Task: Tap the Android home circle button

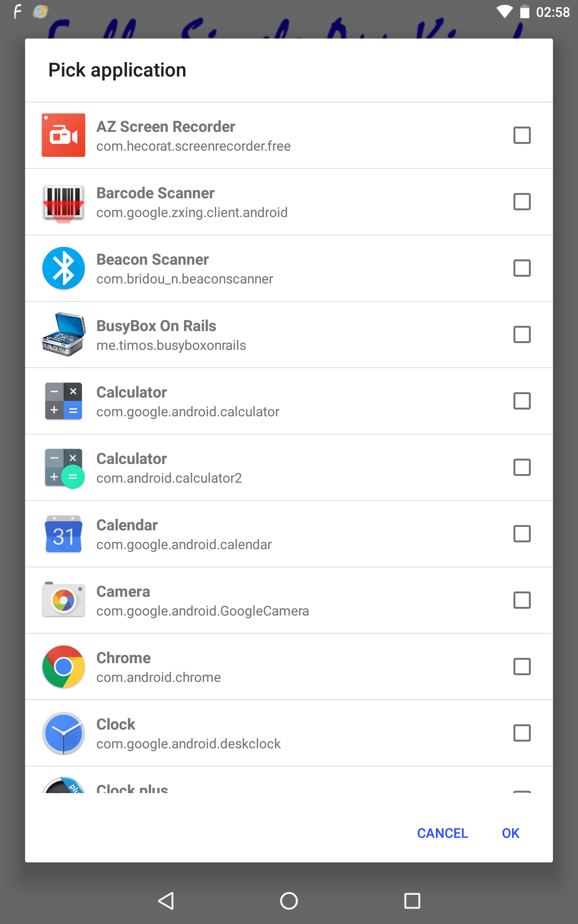Action: coord(289,900)
